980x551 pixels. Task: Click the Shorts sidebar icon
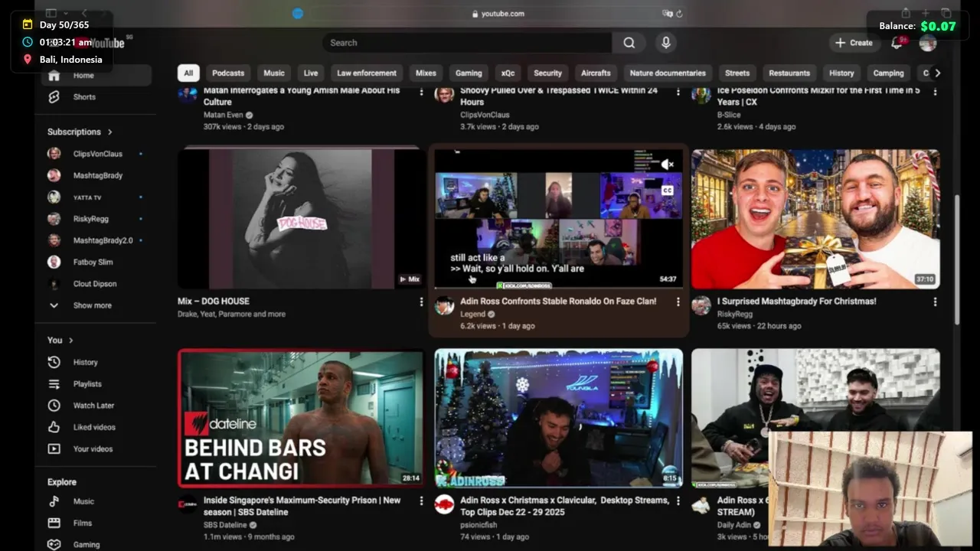[x=54, y=97]
